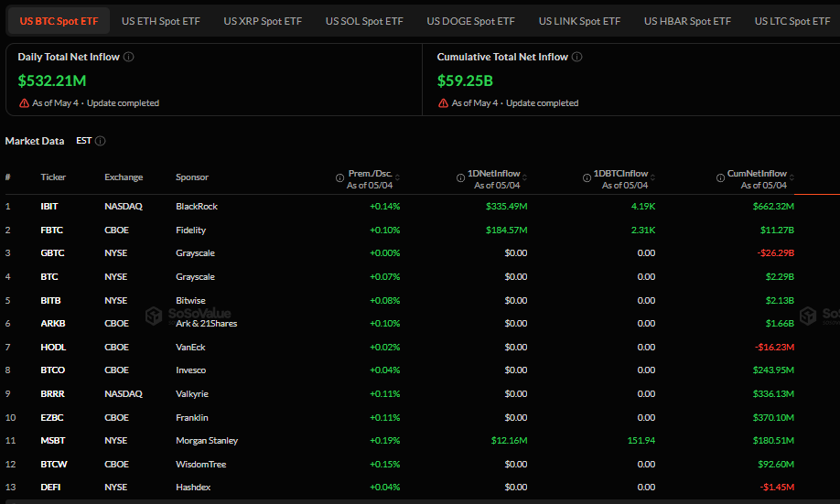The height and width of the screenshot is (504, 840).
Task: Click 4.19K BTC inflow for IBIT
Action: (x=643, y=206)
